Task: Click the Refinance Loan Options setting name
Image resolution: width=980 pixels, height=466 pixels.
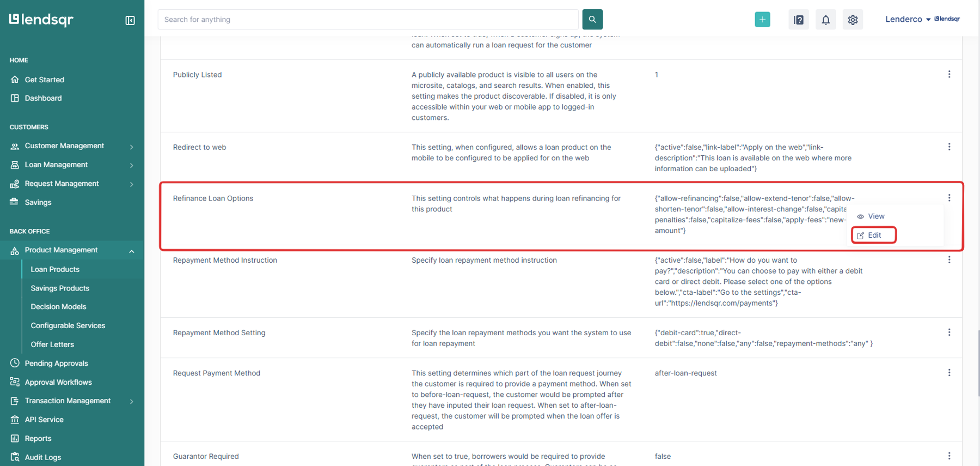Action: click(213, 198)
